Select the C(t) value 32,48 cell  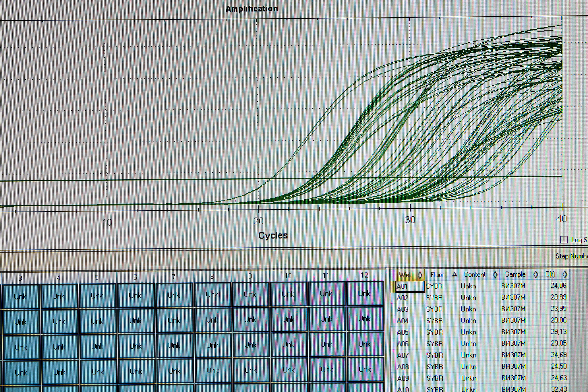559,389
